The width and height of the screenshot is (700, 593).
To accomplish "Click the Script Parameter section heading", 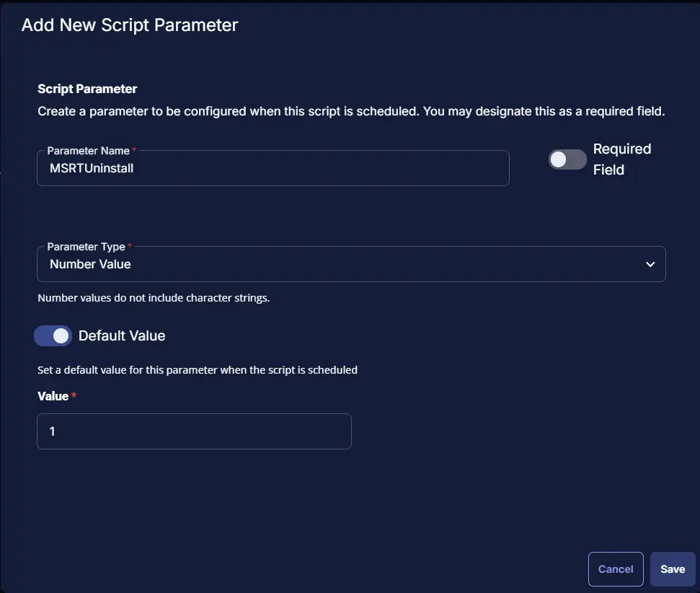I will tap(87, 89).
